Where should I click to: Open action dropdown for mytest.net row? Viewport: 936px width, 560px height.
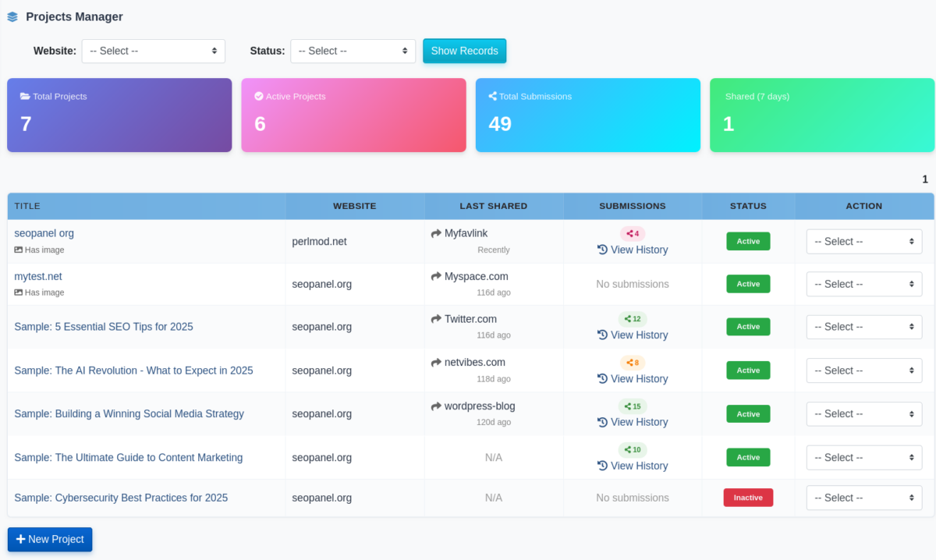[x=864, y=284]
